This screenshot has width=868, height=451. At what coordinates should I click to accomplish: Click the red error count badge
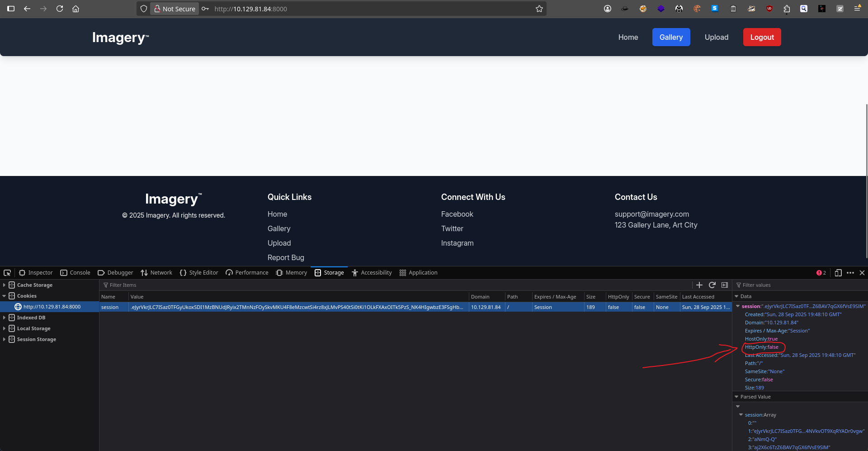pos(821,273)
